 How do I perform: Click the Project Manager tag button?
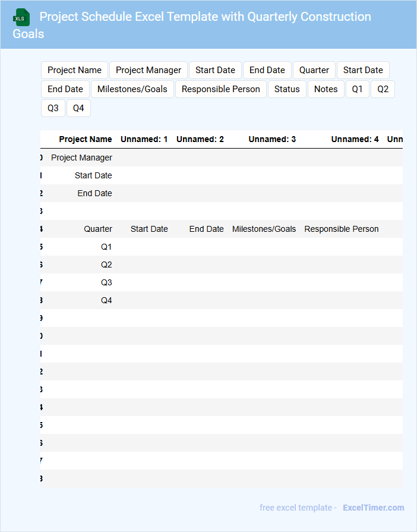(149, 70)
